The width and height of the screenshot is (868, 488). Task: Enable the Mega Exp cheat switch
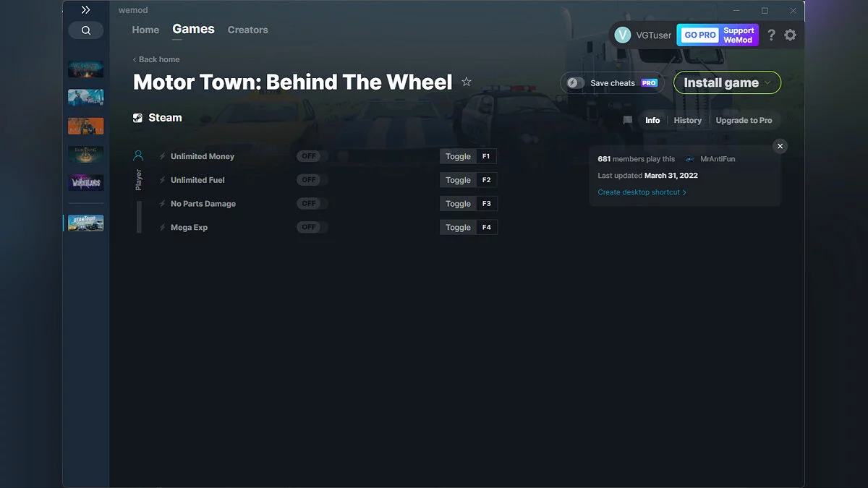click(310, 227)
